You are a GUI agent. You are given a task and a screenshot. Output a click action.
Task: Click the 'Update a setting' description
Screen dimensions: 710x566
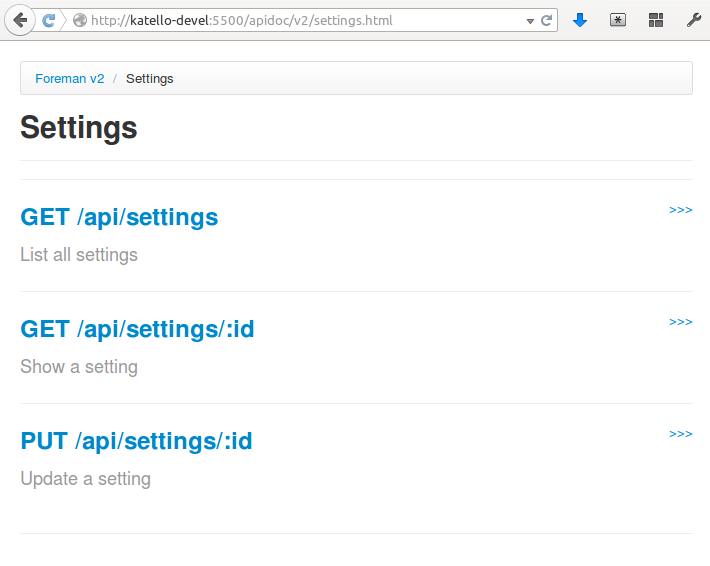coord(86,479)
